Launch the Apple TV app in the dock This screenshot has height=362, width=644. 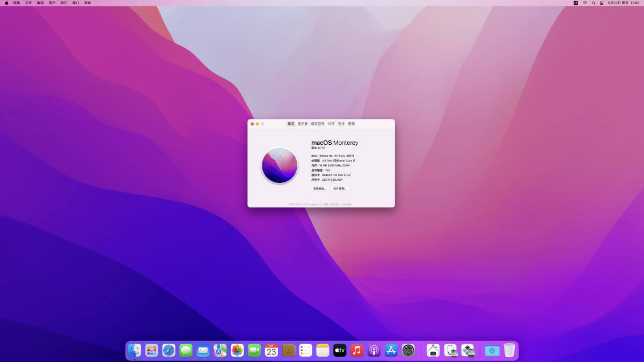[x=340, y=350]
